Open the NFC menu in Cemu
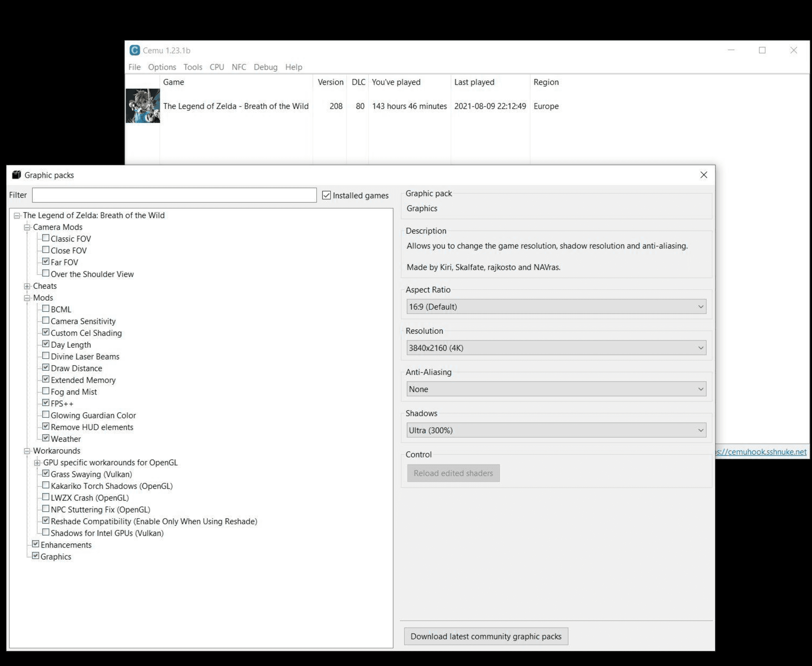The image size is (812, 666). [239, 67]
